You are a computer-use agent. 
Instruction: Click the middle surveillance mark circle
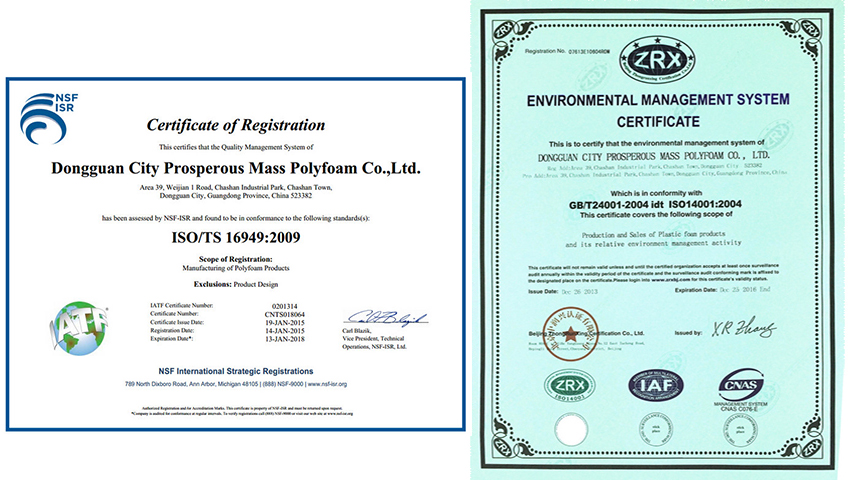(655, 431)
